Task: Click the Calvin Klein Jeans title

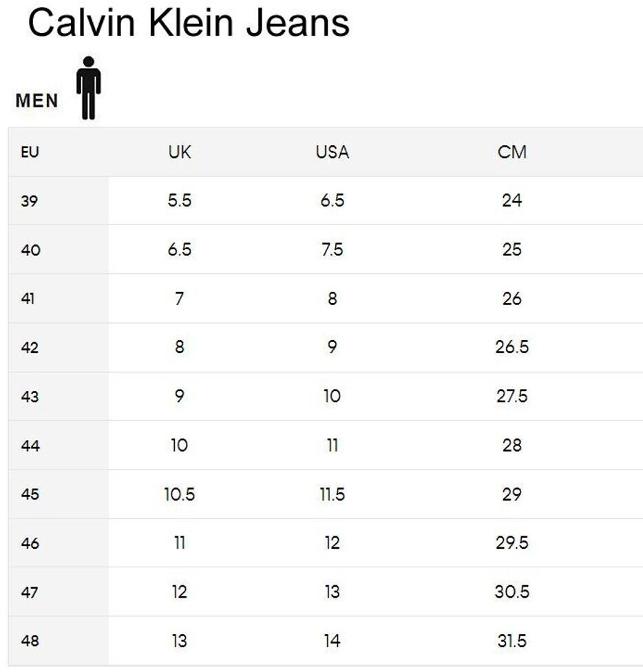Action: pos(189,23)
